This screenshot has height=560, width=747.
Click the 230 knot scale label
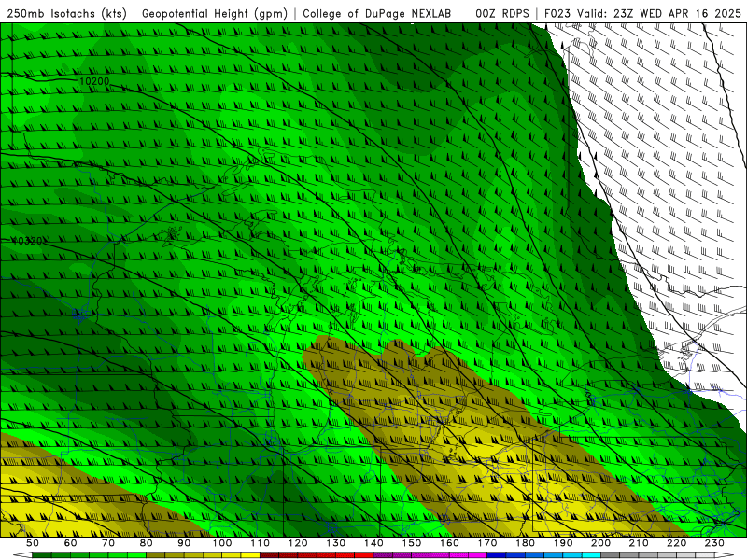(x=714, y=543)
